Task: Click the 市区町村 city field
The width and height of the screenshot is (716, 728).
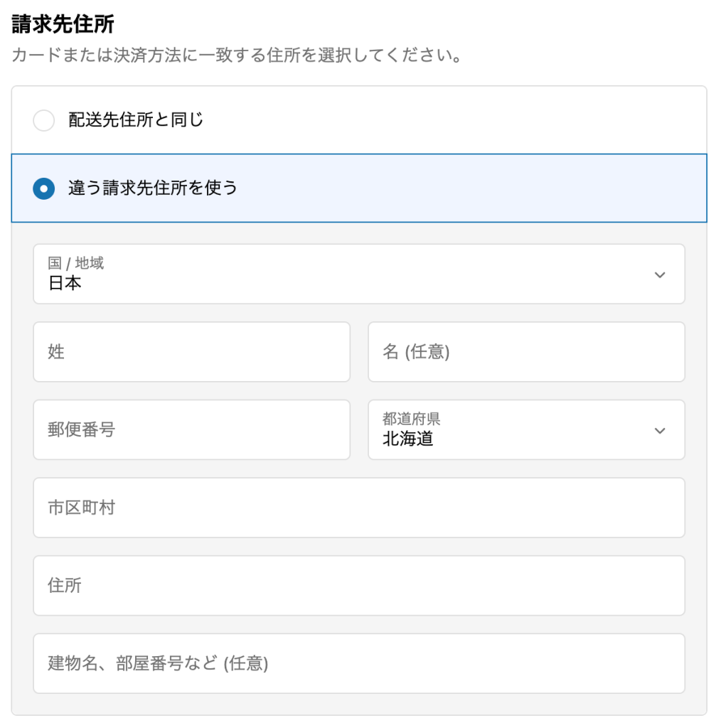Action: pyautogui.click(x=359, y=508)
